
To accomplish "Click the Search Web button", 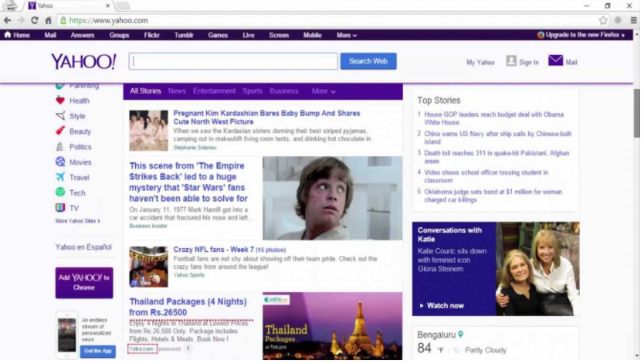I will click(x=368, y=61).
